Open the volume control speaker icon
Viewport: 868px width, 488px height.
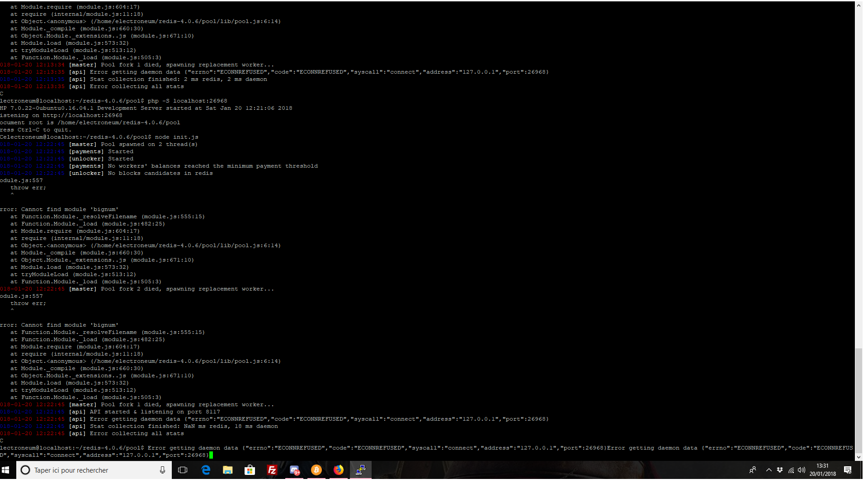click(x=802, y=470)
